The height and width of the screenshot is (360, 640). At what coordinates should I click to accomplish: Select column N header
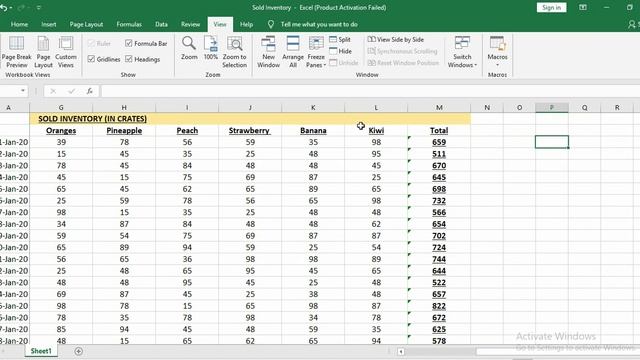click(487, 108)
